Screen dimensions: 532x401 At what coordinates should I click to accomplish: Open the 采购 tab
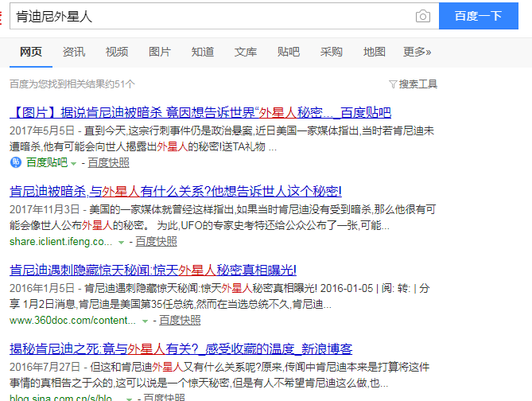click(x=331, y=52)
